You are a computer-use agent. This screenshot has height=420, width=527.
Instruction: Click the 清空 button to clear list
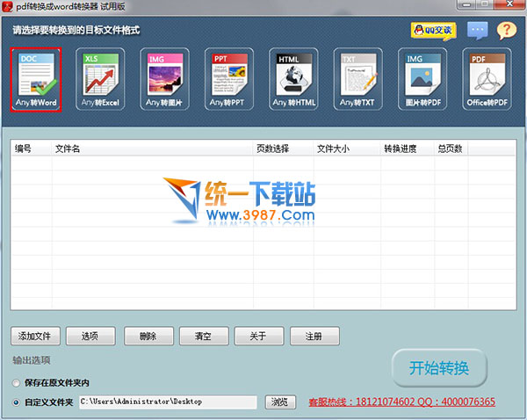pyautogui.click(x=204, y=336)
